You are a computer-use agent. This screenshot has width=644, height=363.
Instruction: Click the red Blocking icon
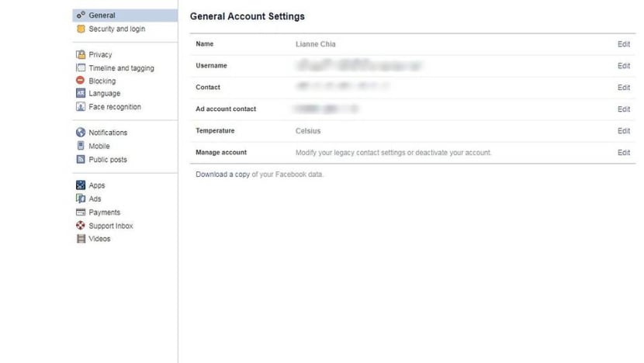[81, 81]
